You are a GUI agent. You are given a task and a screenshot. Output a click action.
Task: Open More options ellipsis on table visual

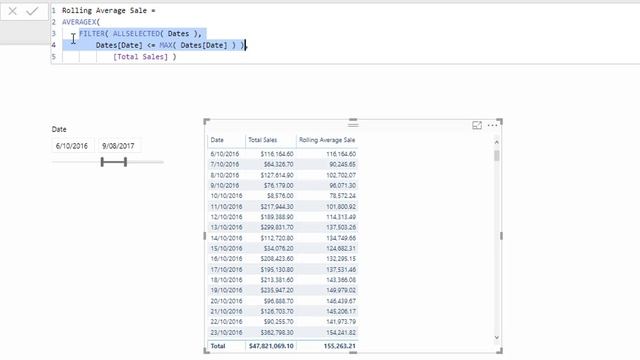point(493,125)
